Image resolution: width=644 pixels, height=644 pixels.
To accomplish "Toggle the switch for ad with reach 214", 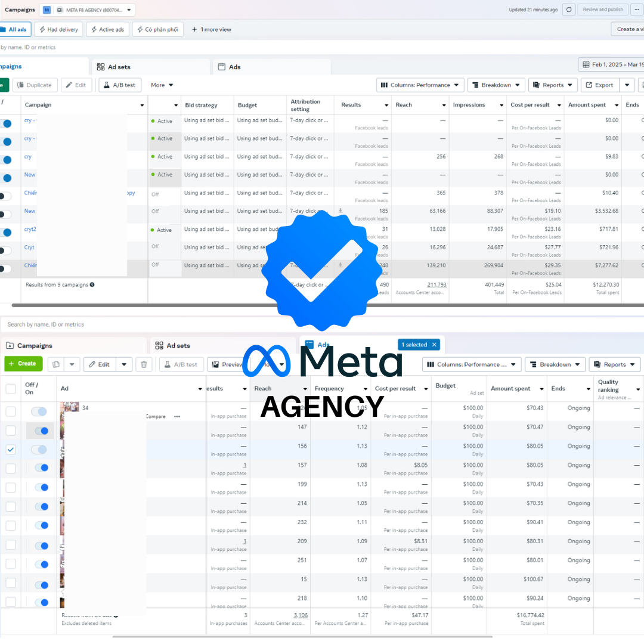I will point(42,507).
